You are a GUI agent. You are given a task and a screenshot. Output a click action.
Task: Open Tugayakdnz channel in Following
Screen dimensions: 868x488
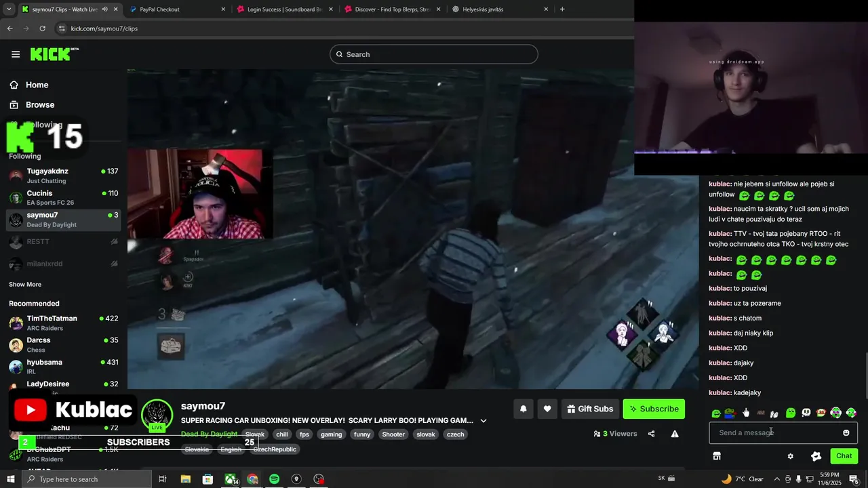point(64,176)
